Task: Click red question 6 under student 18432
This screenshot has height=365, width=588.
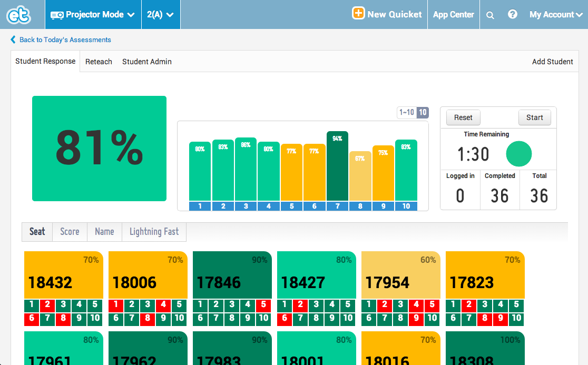Action: [32, 319]
